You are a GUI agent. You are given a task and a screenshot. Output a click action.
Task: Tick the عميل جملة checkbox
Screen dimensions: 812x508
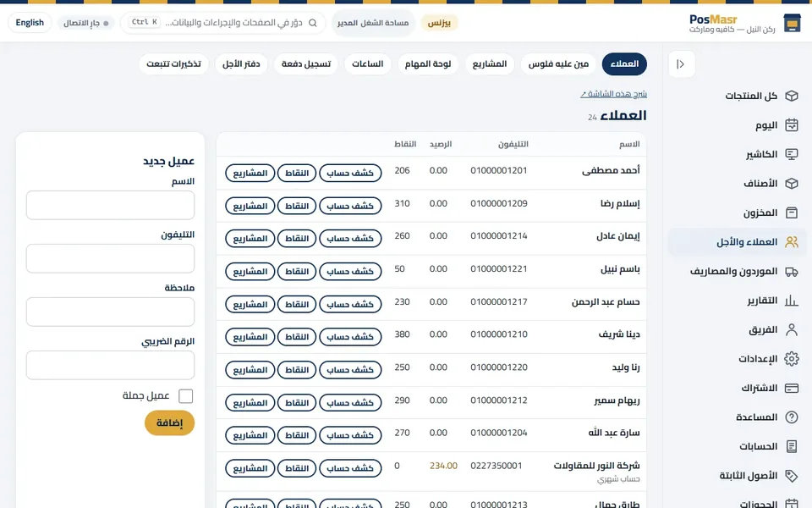pyautogui.click(x=185, y=396)
